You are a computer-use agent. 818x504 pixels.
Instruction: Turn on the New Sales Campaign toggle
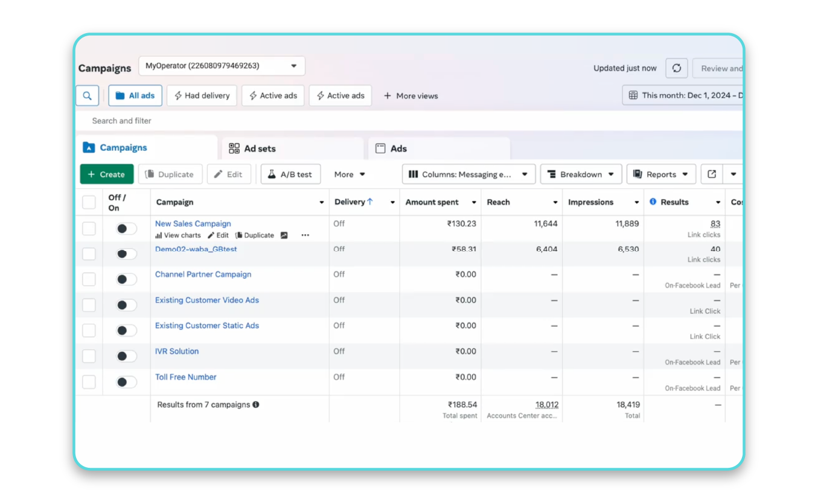(x=126, y=228)
